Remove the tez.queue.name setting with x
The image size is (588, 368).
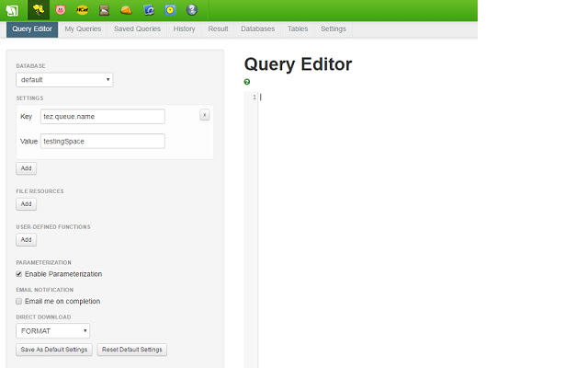(204, 115)
